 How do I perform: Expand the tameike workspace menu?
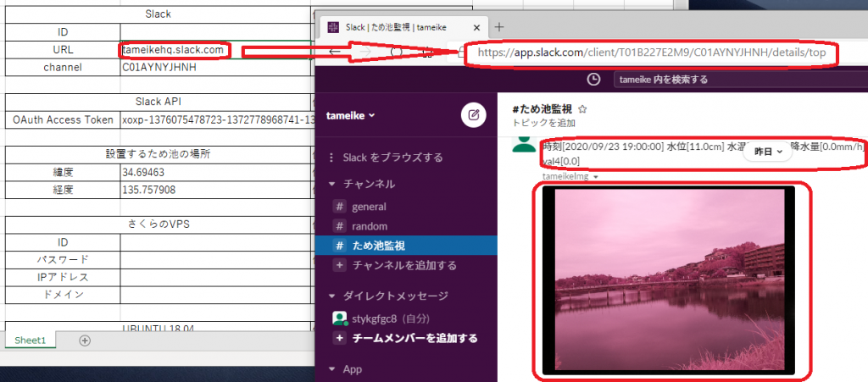350,115
